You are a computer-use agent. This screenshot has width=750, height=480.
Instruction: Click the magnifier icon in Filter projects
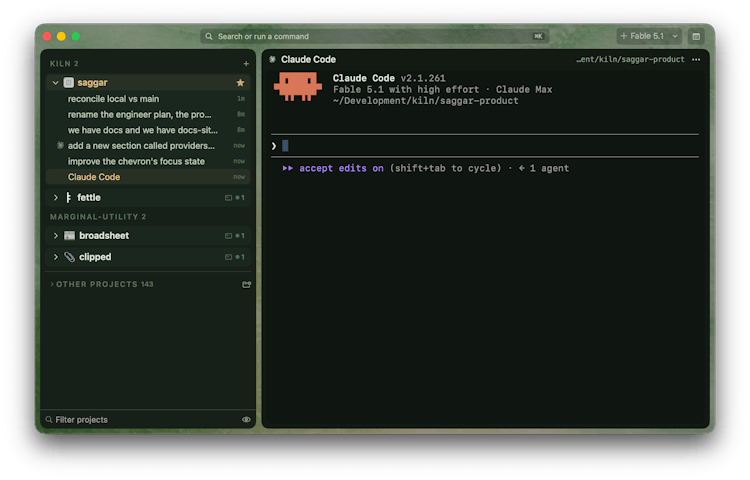click(x=49, y=420)
